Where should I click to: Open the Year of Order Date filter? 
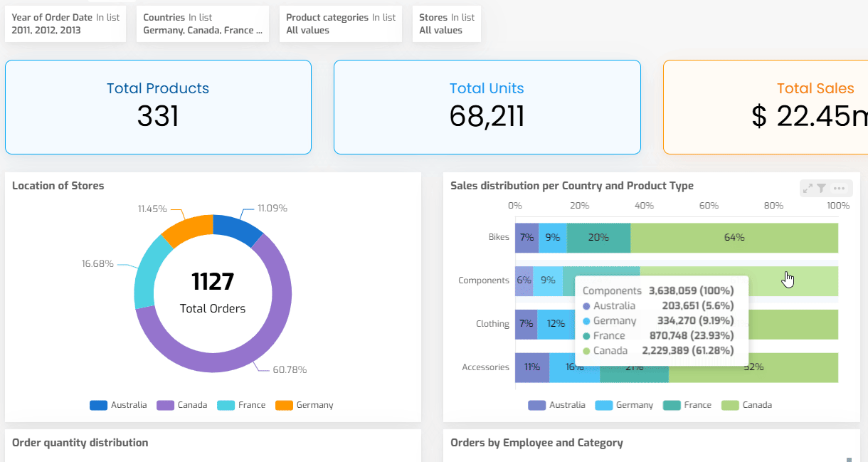tap(65, 24)
